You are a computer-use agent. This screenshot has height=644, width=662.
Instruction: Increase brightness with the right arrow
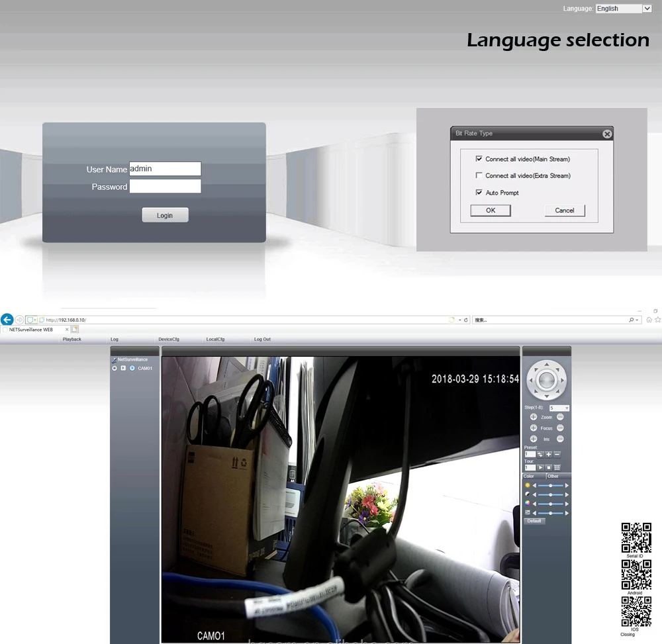(x=567, y=485)
